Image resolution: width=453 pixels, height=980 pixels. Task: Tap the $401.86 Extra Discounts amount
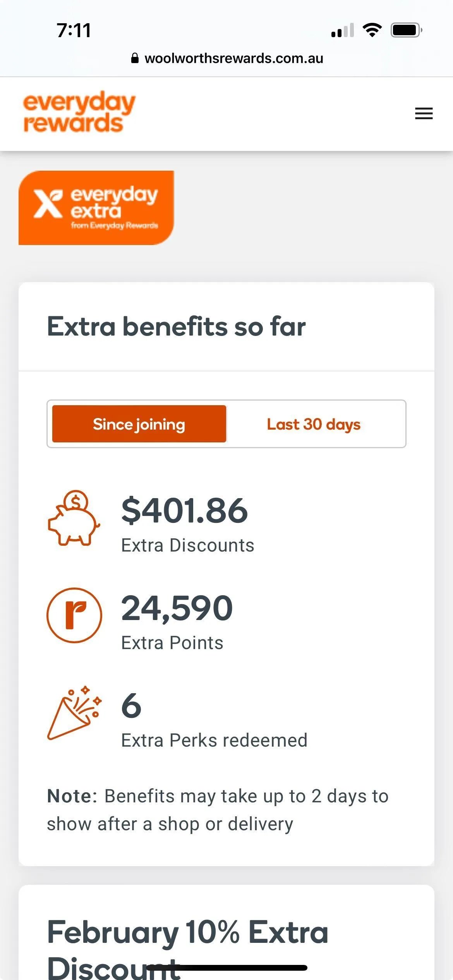pyautogui.click(x=185, y=511)
